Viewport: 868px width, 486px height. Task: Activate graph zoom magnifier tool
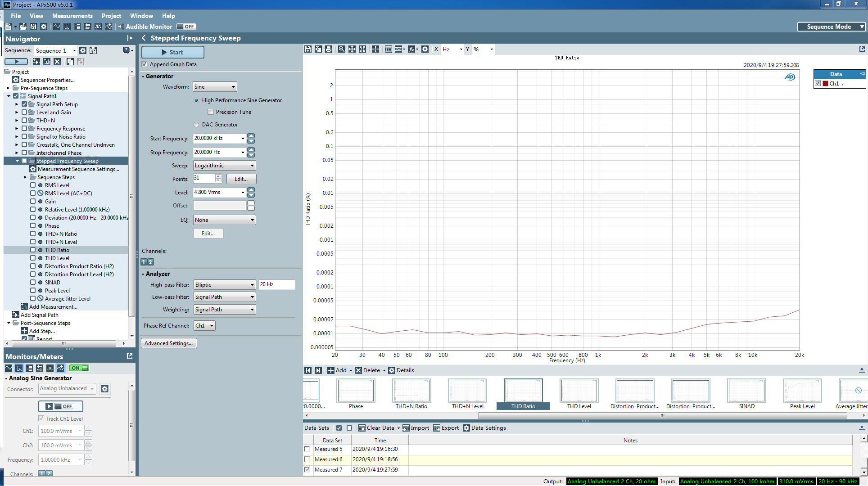342,49
